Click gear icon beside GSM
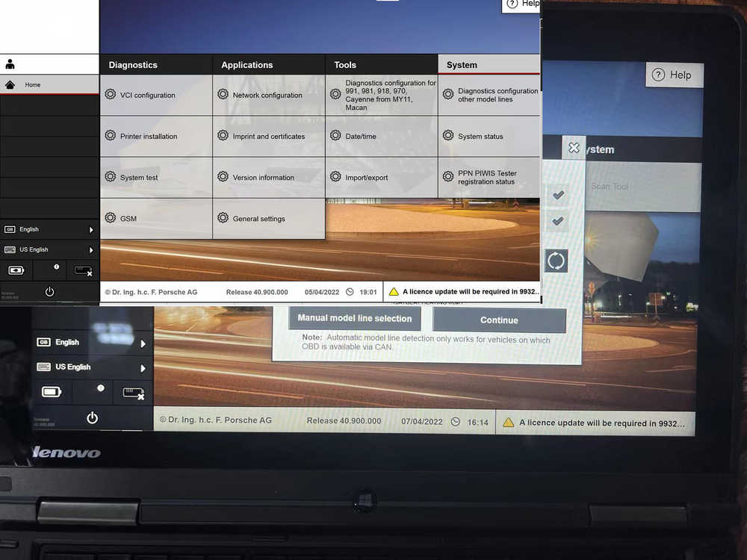 (111, 217)
